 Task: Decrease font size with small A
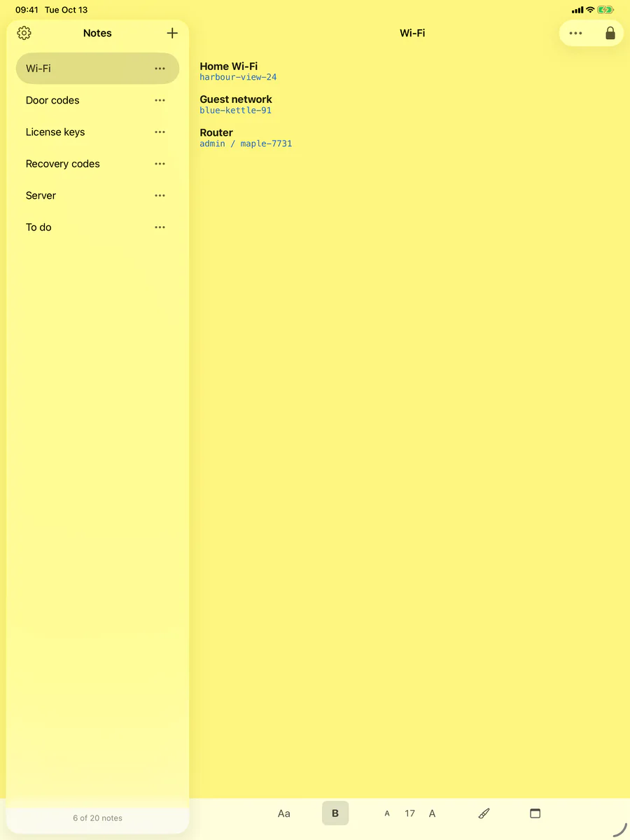[387, 813]
